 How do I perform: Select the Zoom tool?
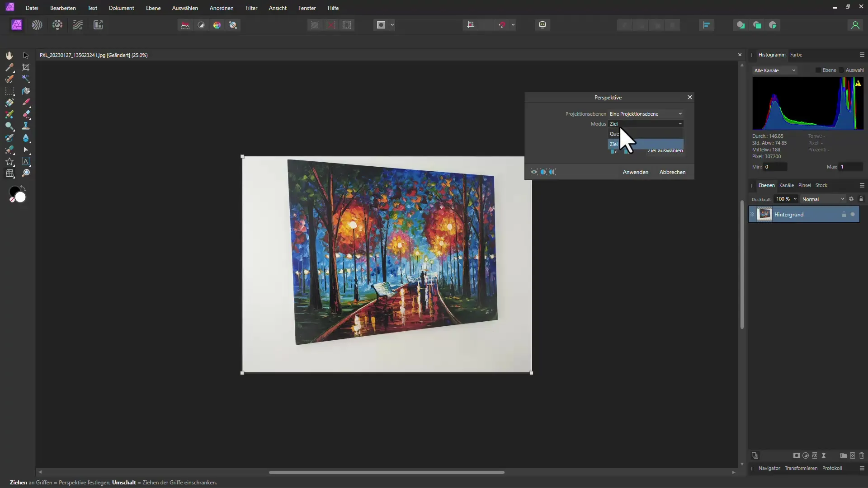(26, 173)
